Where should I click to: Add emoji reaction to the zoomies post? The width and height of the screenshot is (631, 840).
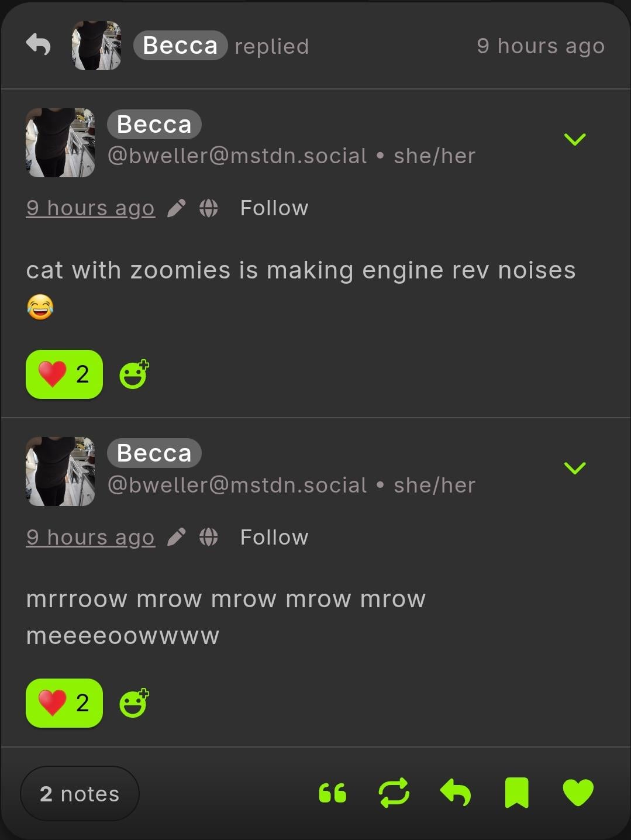point(134,374)
